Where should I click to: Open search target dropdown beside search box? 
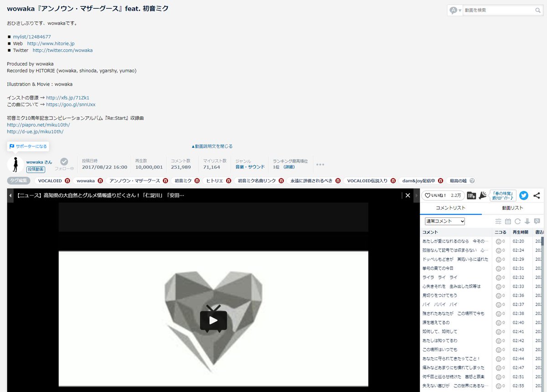tap(455, 10)
